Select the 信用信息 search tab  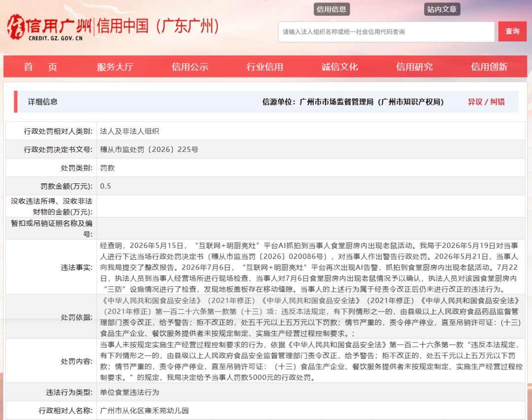pos(332,9)
